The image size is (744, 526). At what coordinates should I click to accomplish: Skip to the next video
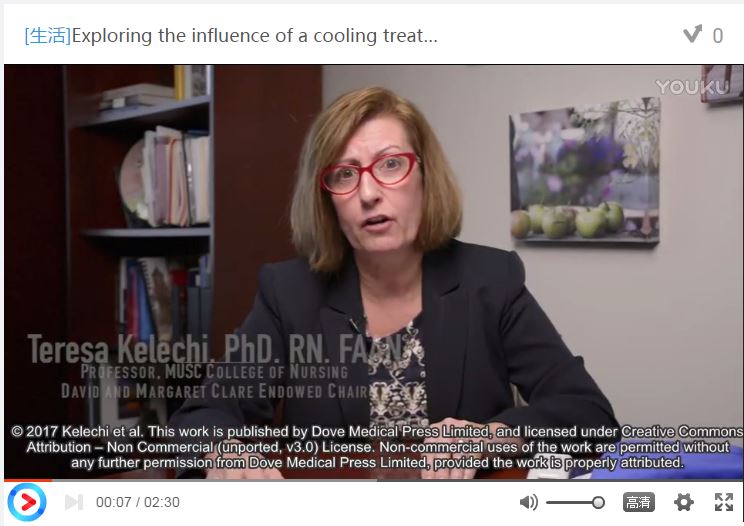(74, 502)
